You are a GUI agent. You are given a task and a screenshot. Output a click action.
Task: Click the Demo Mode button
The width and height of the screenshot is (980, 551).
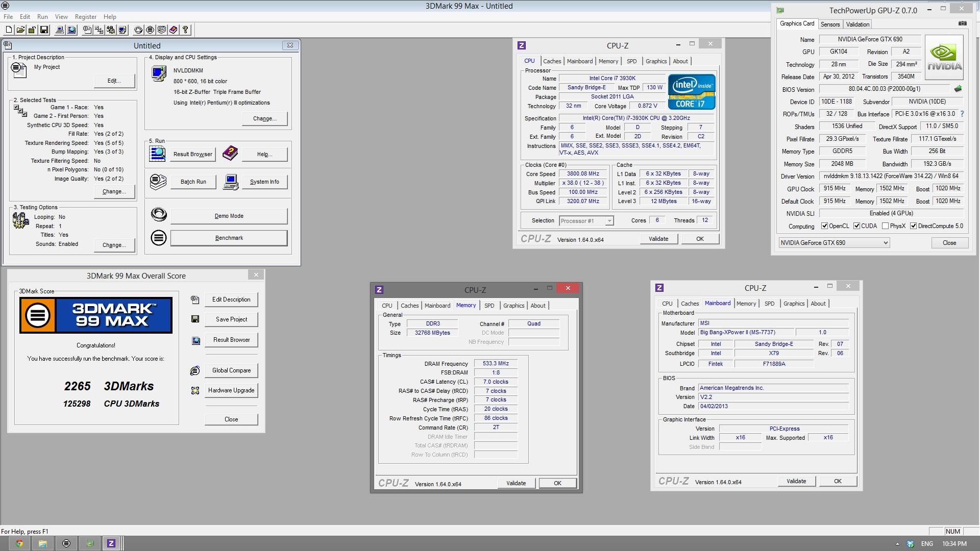click(229, 216)
